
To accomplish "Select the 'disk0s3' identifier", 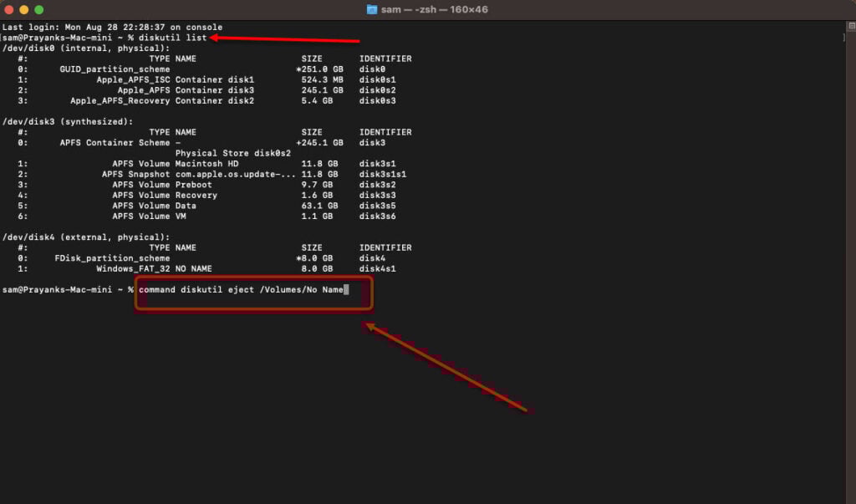I will click(x=377, y=100).
